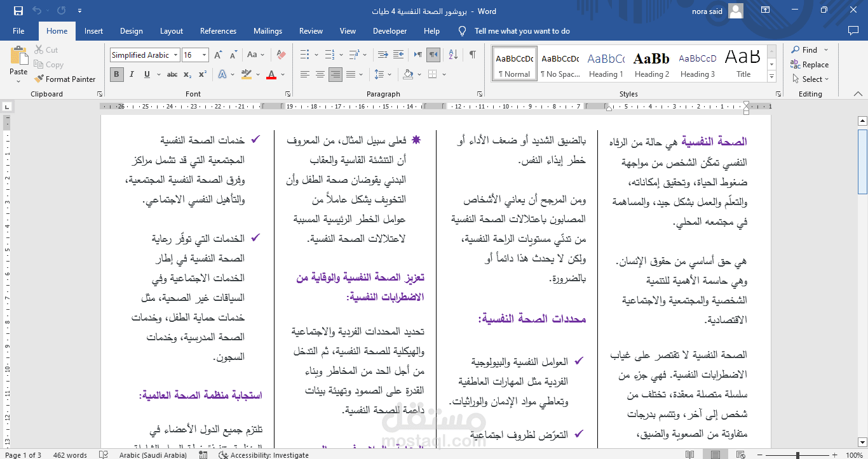The width and height of the screenshot is (868, 459).
Task: Click the lightbulb Tell me icon
Action: coord(462,31)
